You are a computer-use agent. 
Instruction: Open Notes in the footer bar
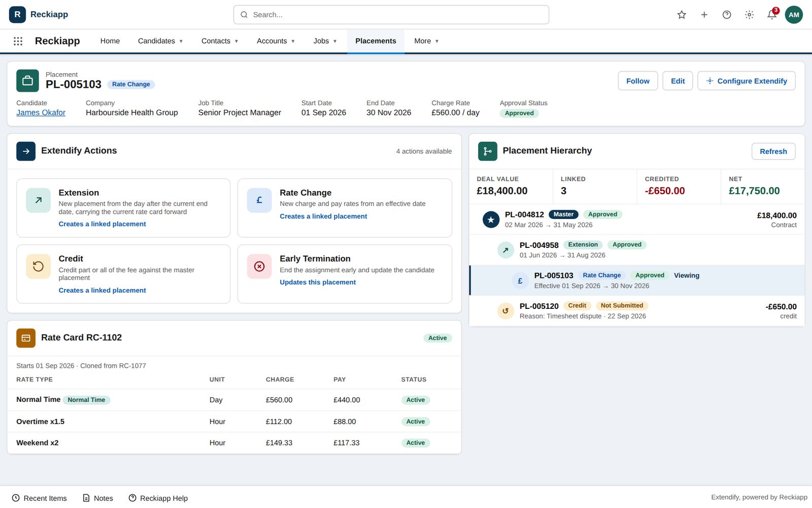click(98, 498)
